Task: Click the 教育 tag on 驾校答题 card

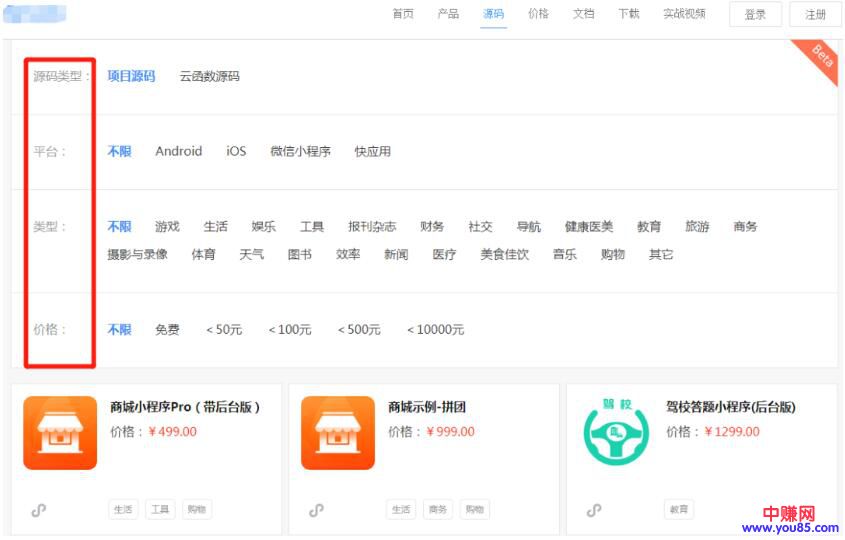Action: (x=679, y=510)
